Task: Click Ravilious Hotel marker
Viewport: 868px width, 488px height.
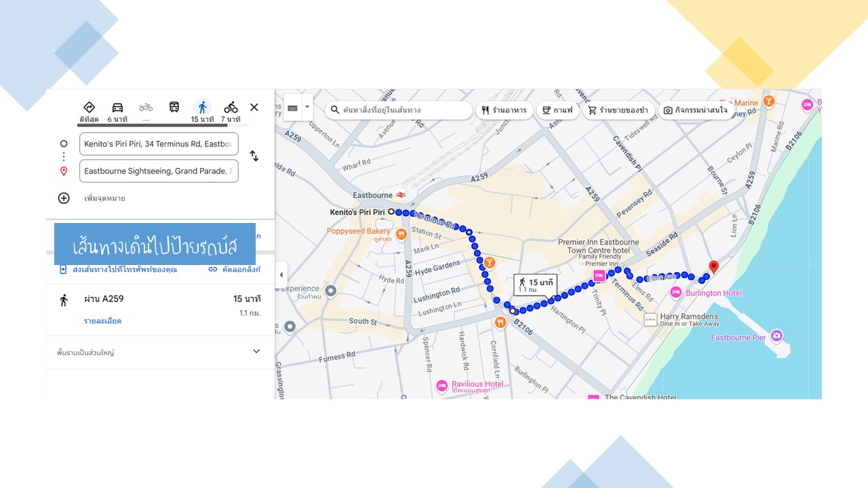Action: 441,387
